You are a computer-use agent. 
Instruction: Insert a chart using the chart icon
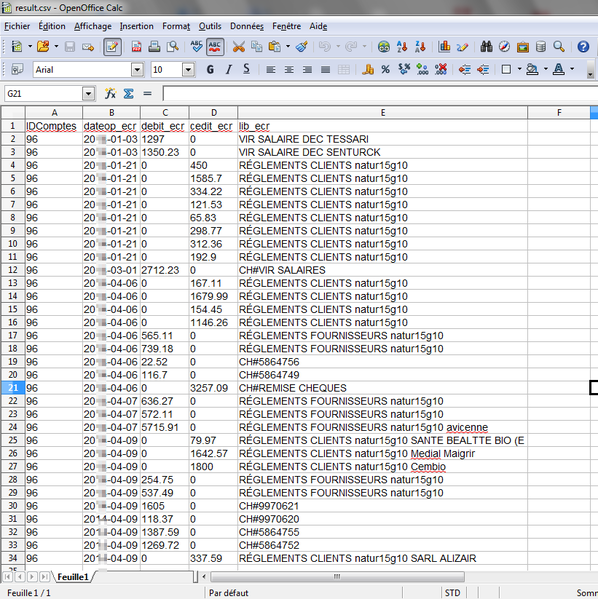click(444, 47)
